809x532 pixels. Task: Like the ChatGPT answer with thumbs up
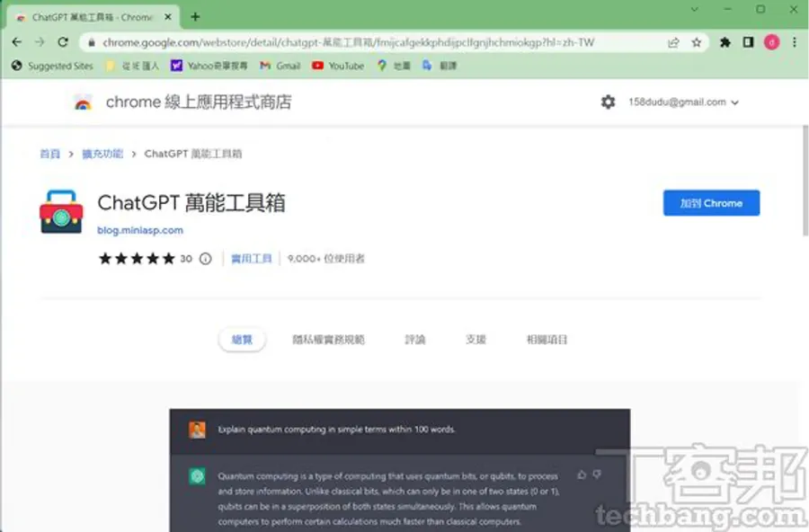click(x=582, y=474)
